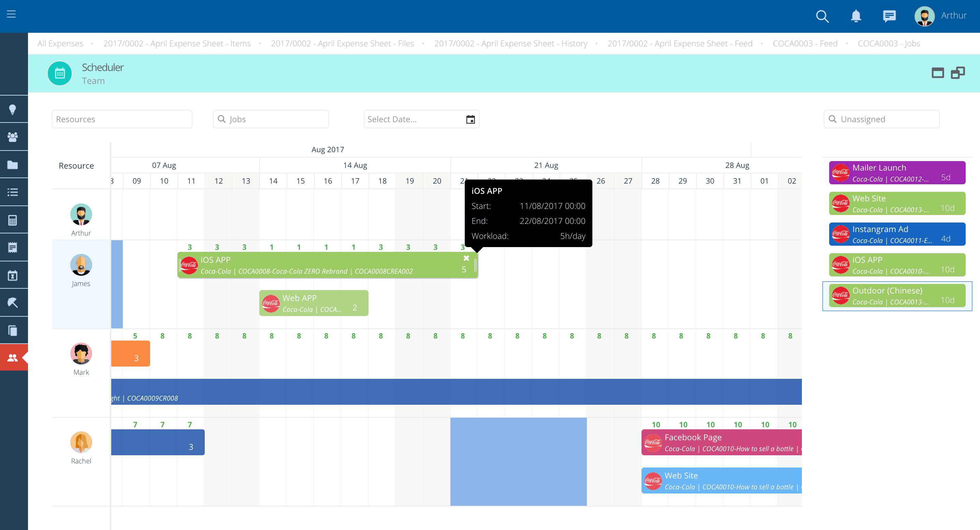Select Rachel's avatar in the resource list
This screenshot has height=530, width=980.
click(81, 442)
